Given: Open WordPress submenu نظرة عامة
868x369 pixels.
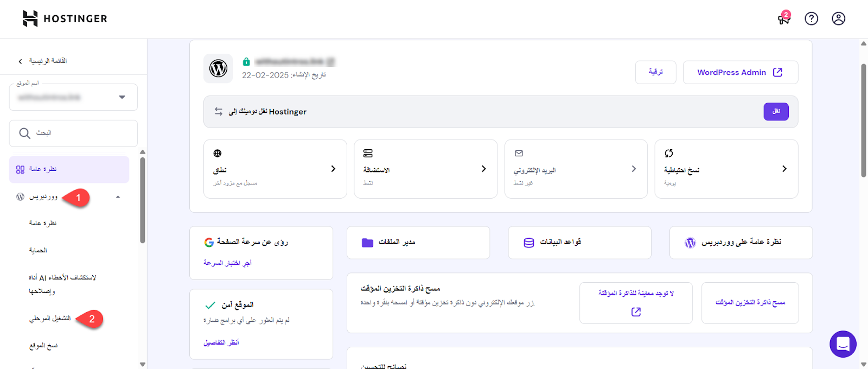Looking at the screenshot, I should point(43,223).
